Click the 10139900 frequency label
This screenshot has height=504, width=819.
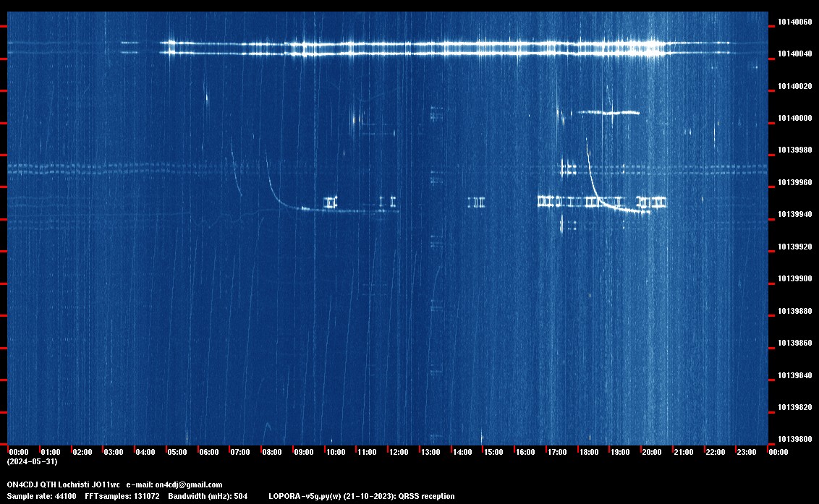point(795,279)
